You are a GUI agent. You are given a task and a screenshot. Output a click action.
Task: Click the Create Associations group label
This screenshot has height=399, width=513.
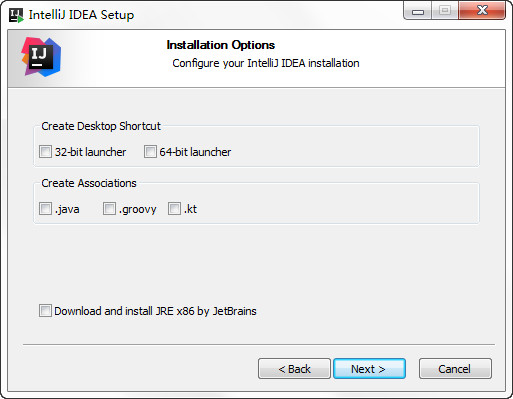(89, 183)
